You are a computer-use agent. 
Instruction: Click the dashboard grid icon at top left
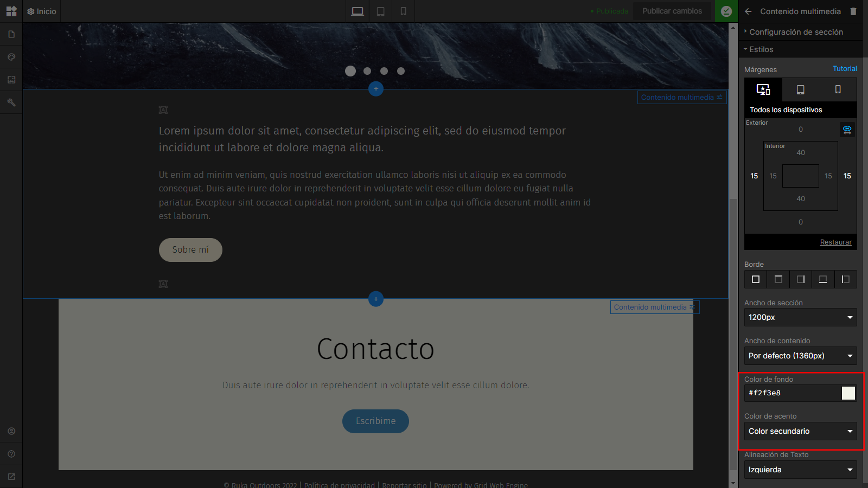(11, 11)
